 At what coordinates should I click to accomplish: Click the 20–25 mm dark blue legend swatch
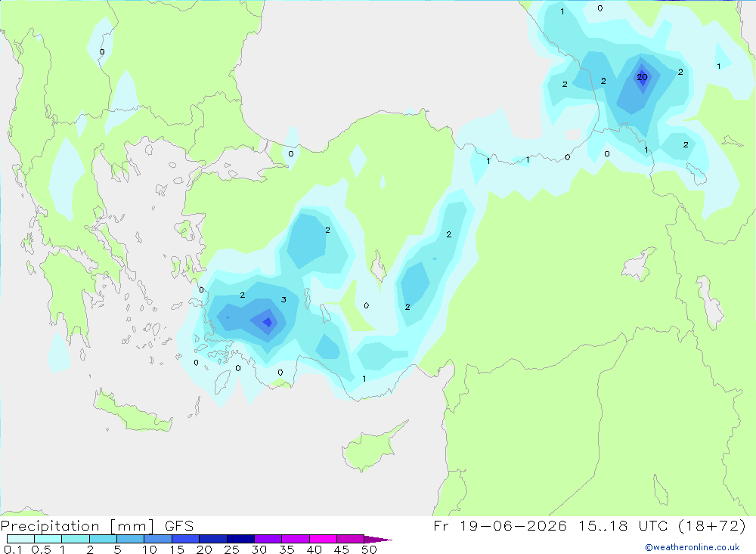coord(213,539)
